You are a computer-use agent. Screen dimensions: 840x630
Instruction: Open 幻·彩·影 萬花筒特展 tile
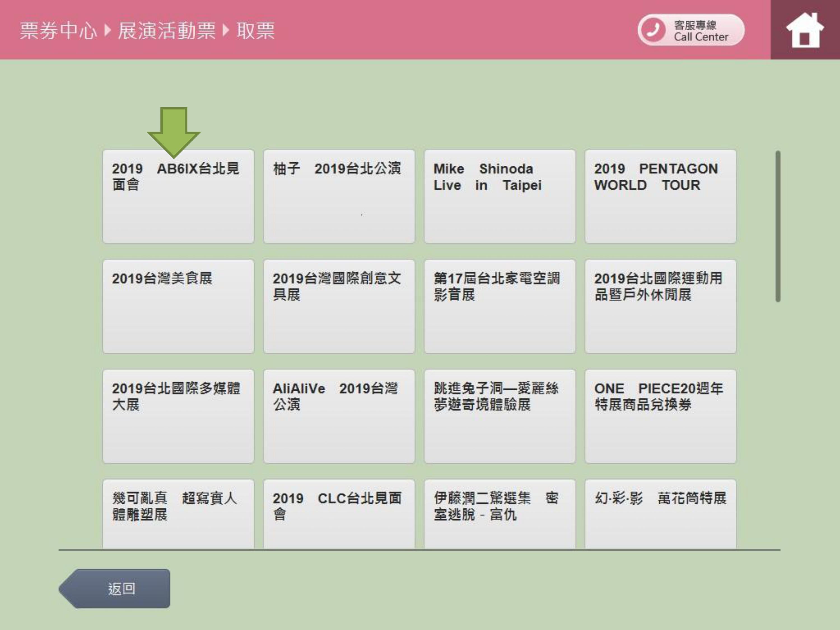[660, 514]
